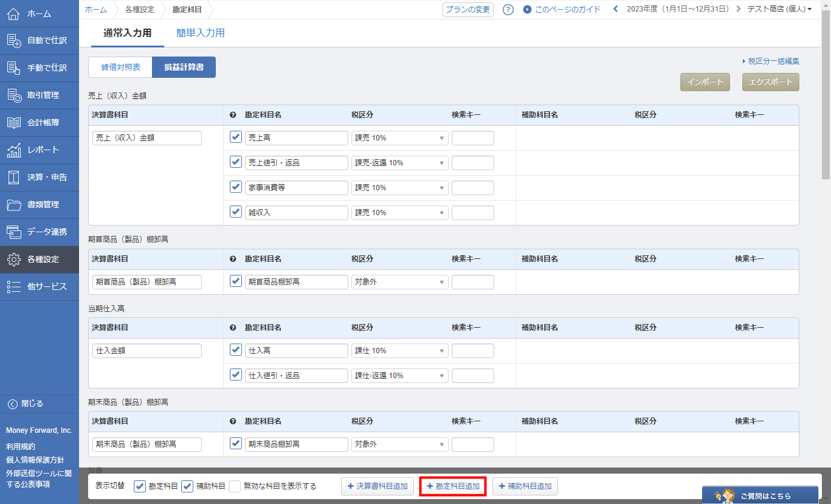The height and width of the screenshot is (504, 831).
Task: Open the 取引管理 sidebar icon
Action: pos(14,95)
